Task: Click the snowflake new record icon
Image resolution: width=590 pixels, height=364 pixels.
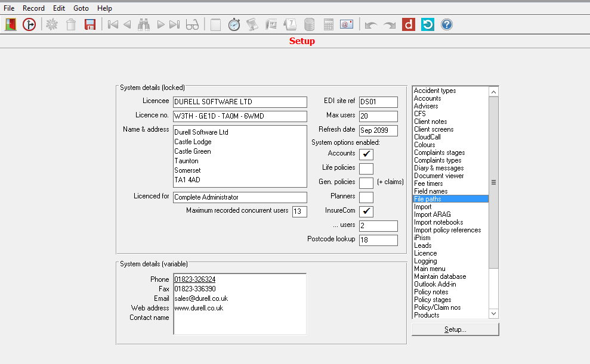Action: click(52, 25)
